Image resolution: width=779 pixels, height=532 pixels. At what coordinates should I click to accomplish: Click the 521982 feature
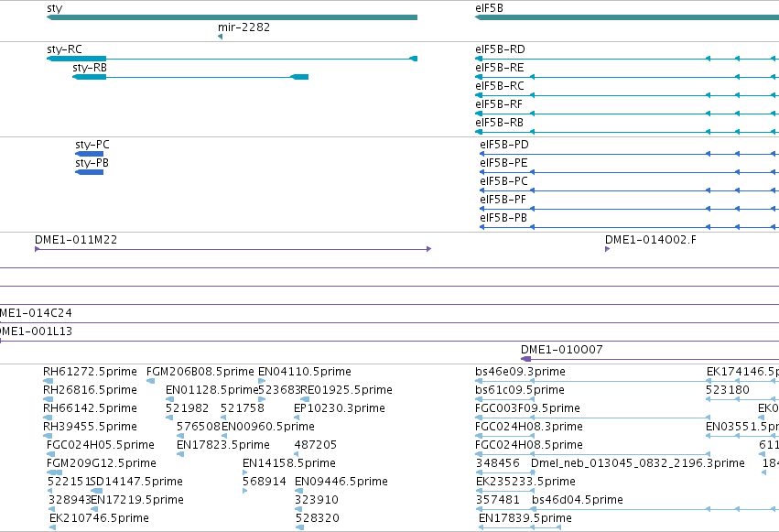pyautogui.click(x=169, y=418)
